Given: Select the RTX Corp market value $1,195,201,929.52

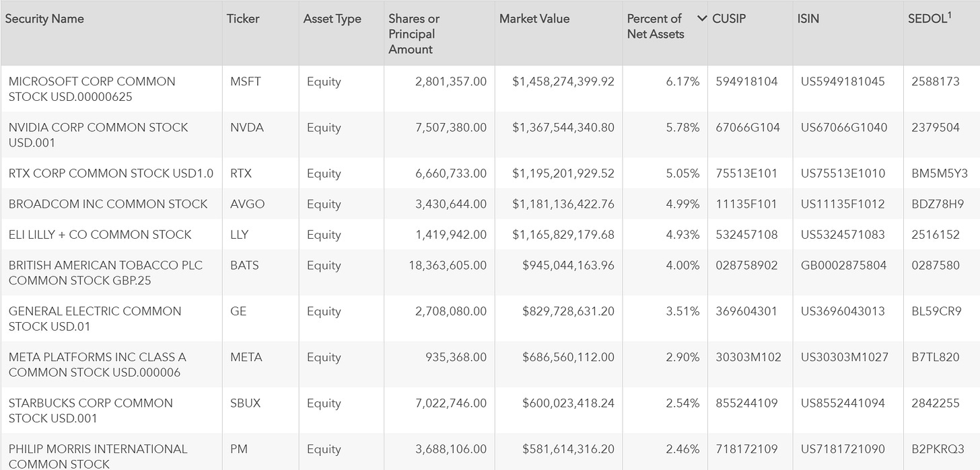Looking at the screenshot, I should coord(563,173).
